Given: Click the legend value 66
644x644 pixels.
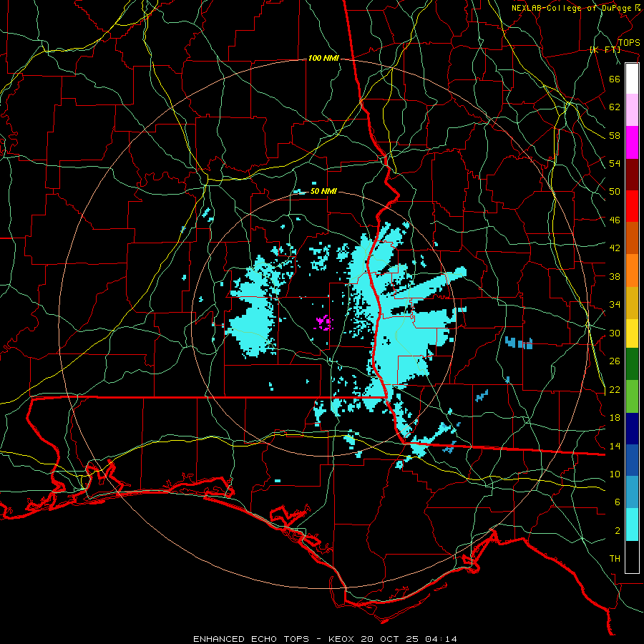Looking at the screenshot, I should pos(615,79).
